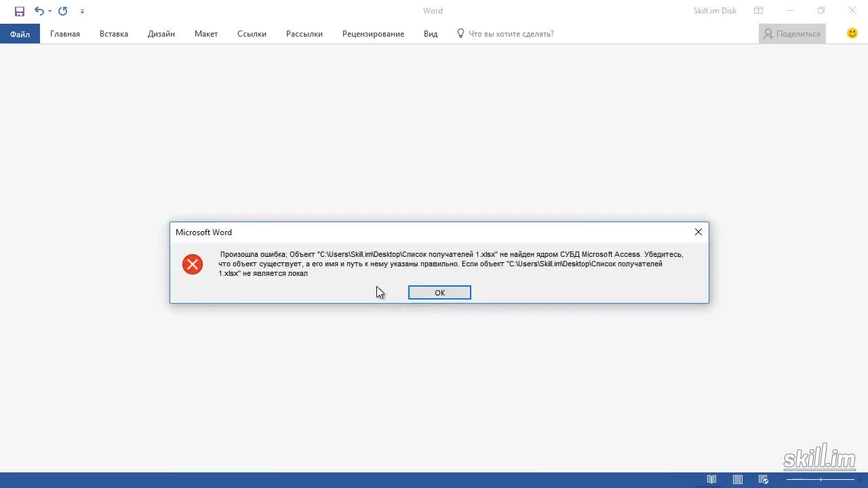Open the Ribbon Display Options icon
The height and width of the screenshot is (488, 868).
(x=759, y=11)
